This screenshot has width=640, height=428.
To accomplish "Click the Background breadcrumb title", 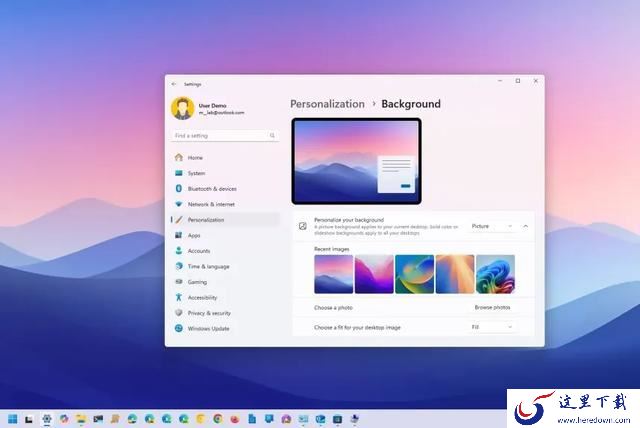I will click(411, 104).
